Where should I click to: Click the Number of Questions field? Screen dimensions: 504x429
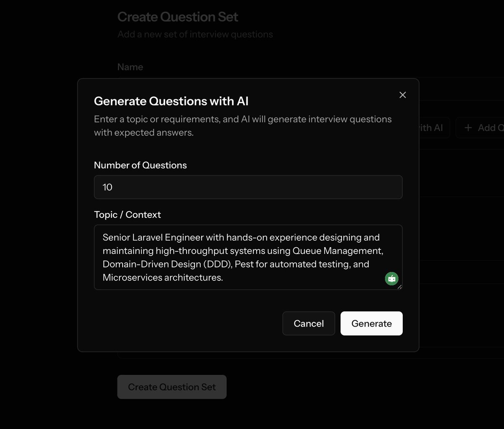point(248,187)
